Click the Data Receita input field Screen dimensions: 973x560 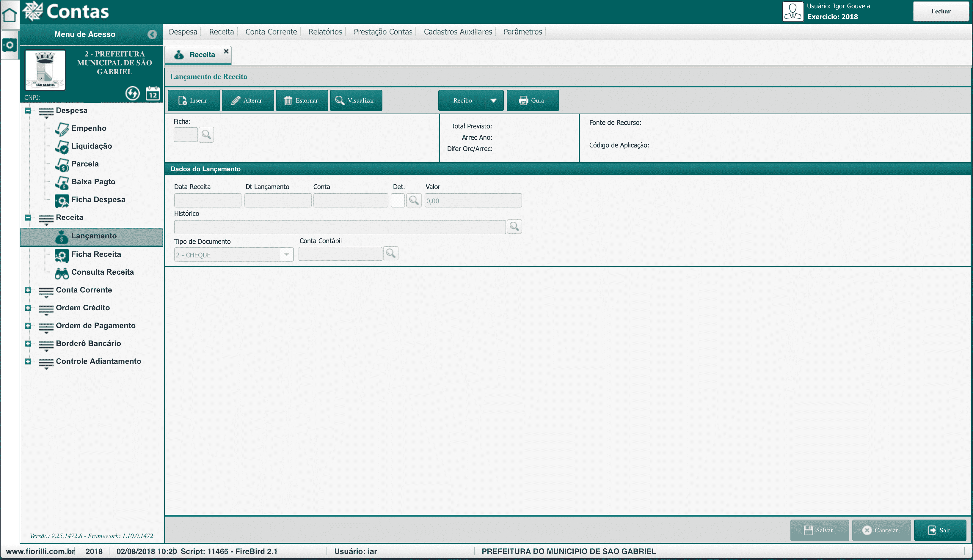(207, 200)
